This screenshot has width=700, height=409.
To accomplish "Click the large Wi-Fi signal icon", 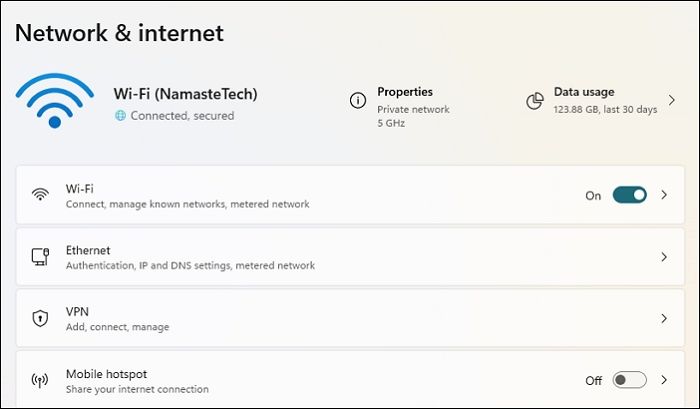I will [x=54, y=100].
